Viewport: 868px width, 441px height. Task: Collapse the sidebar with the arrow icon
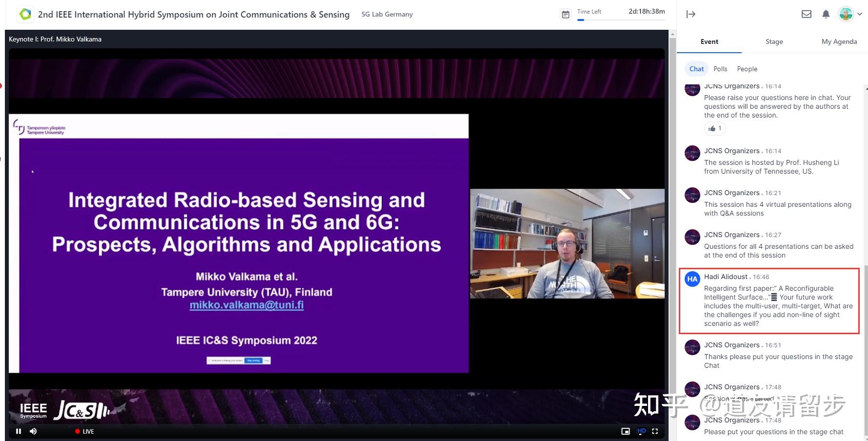point(691,14)
